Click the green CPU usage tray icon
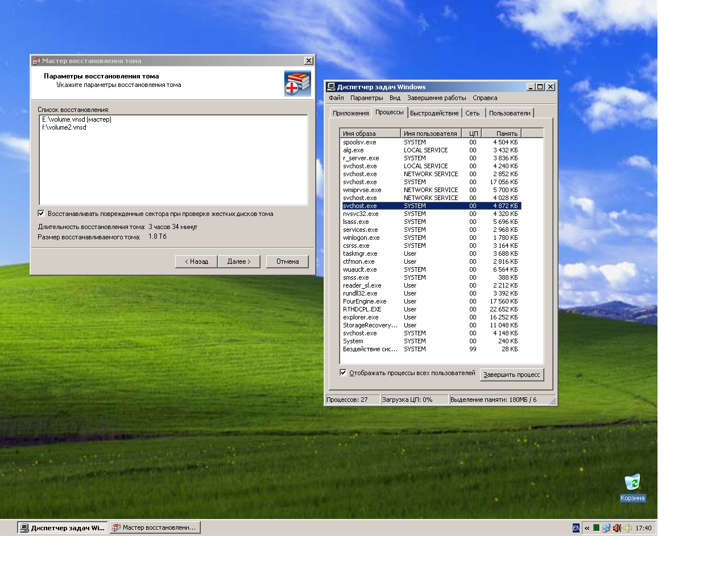Viewport: 728px width, 582px height. click(596, 528)
